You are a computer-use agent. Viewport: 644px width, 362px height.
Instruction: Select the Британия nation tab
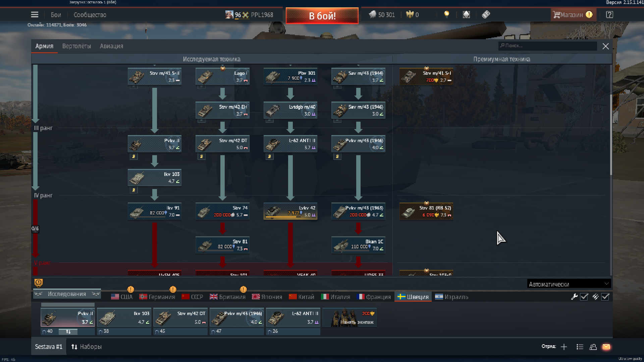coord(227,297)
